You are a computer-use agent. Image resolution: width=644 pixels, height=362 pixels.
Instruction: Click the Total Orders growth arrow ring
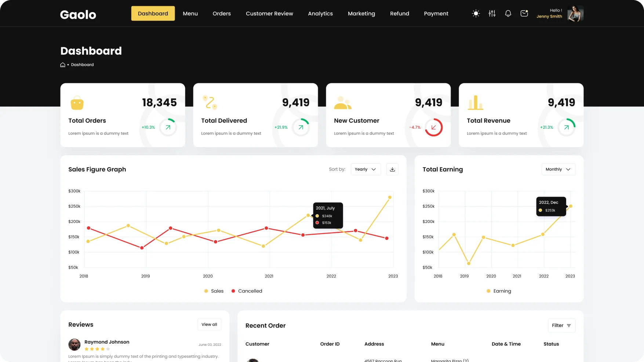pos(168,127)
